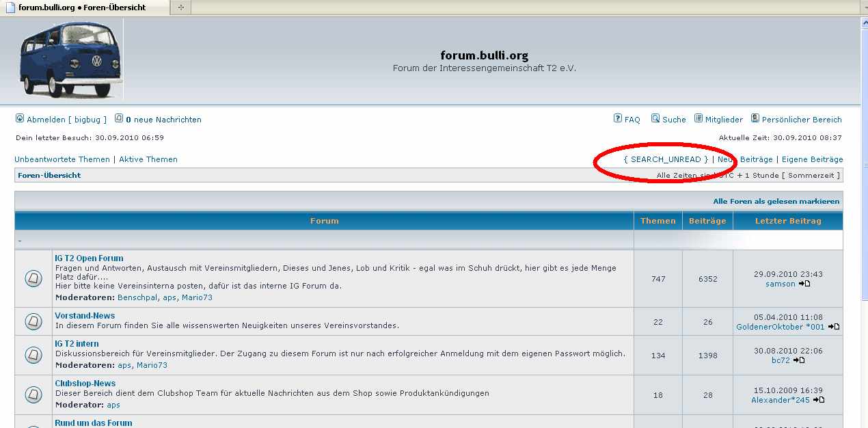Viewport: 868px width, 428px height.
Task: Click the blue VW bus logo
Action: point(70,60)
